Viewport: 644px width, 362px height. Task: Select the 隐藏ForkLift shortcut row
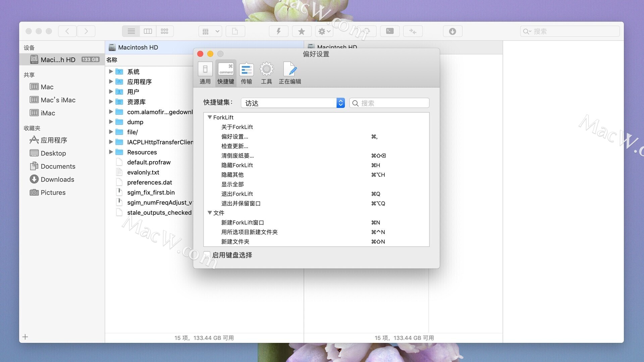tap(316, 165)
